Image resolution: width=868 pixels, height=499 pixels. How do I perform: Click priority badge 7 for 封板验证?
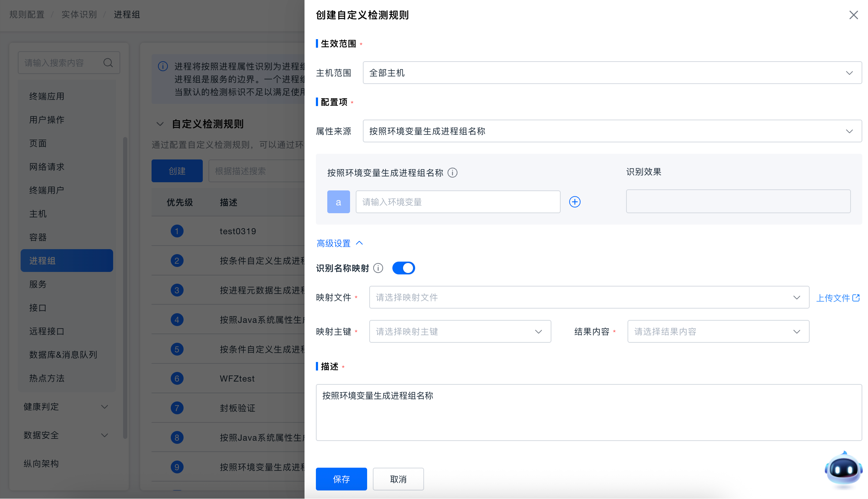coord(177,408)
